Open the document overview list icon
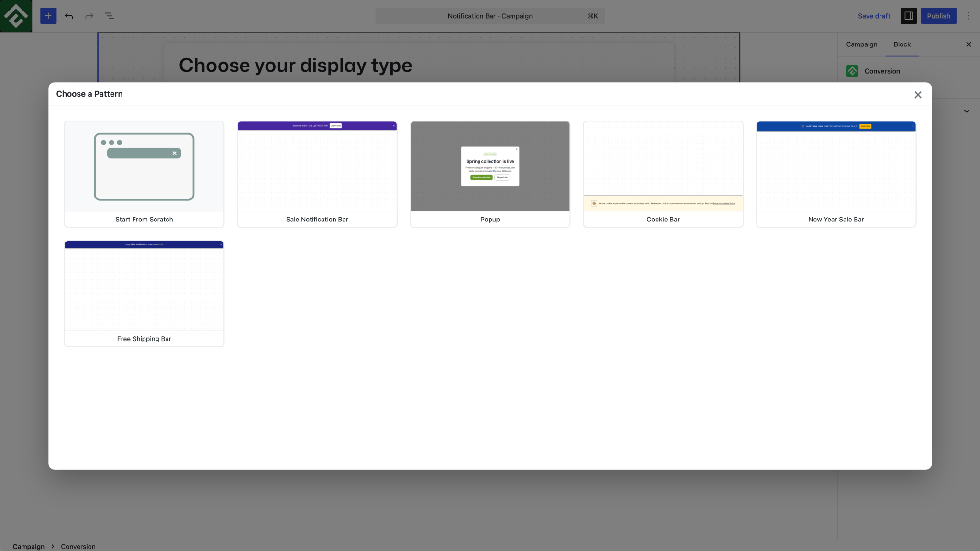Screen dimensions: 980x551 click(110, 16)
